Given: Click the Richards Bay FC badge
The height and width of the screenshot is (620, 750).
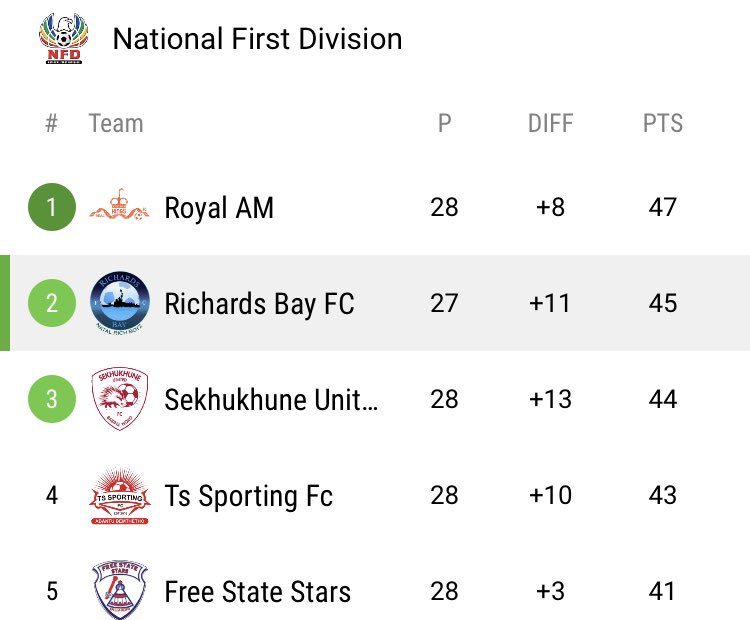Looking at the screenshot, I should [119, 303].
